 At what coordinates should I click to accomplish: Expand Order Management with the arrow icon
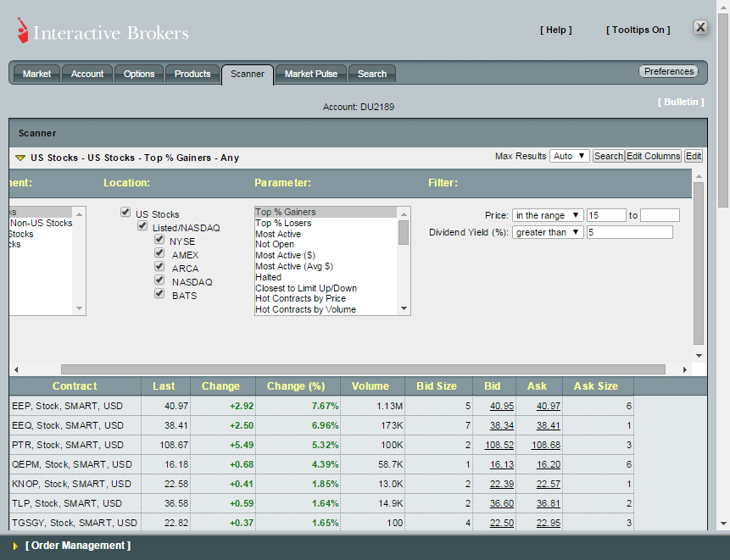[15, 546]
